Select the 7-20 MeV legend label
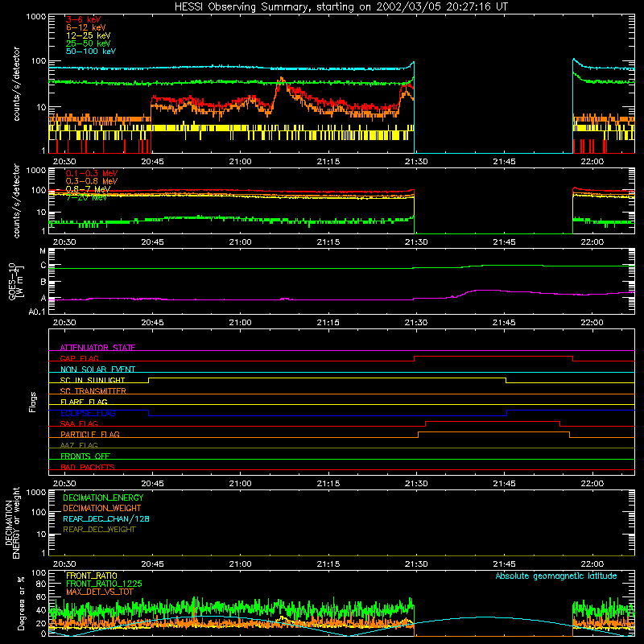This screenshot has width=644, height=644. point(87,197)
